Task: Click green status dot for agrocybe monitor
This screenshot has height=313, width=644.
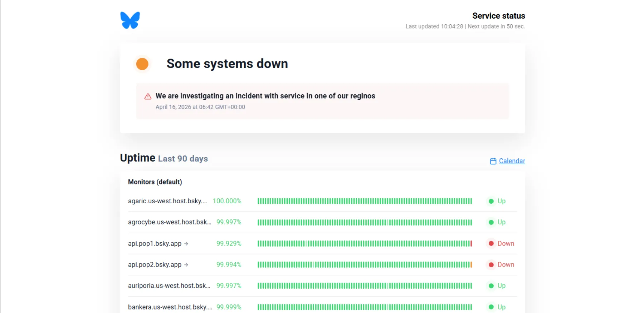Action: 491,222
